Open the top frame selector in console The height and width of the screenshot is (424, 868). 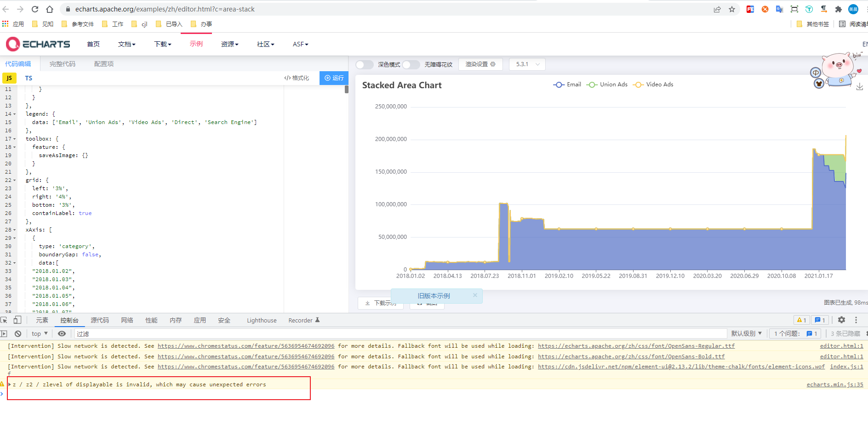pyautogui.click(x=39, y=333)
